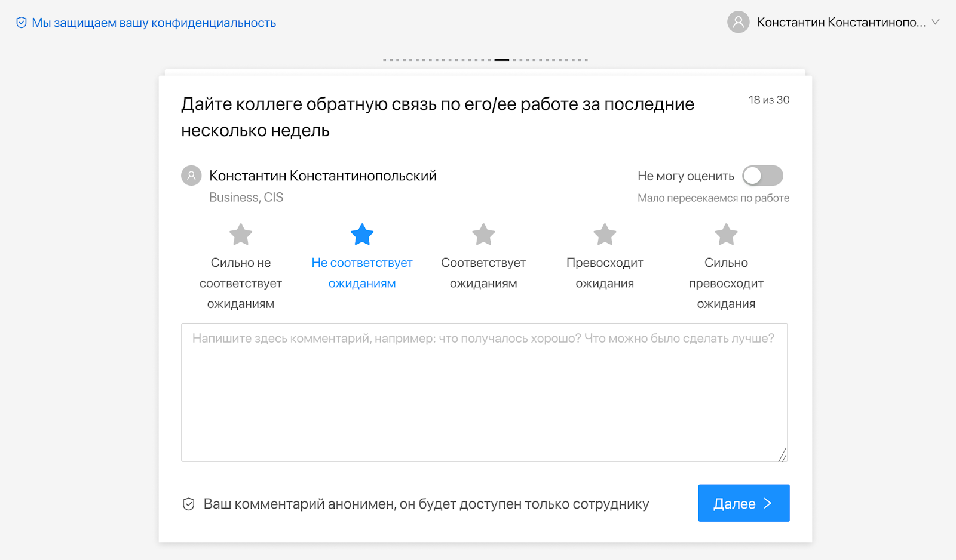Click user name 'Константин Константинопо...' in header

(x=841, y=22)
